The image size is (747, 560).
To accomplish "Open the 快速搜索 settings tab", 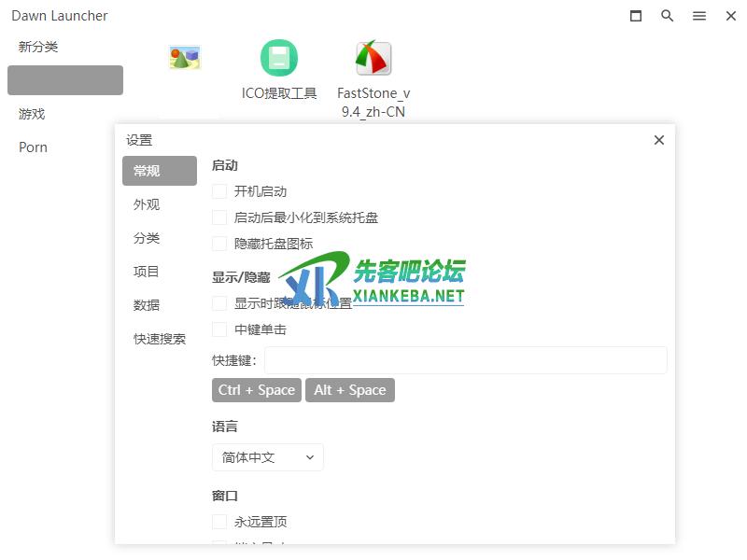I will pos(160,339).
